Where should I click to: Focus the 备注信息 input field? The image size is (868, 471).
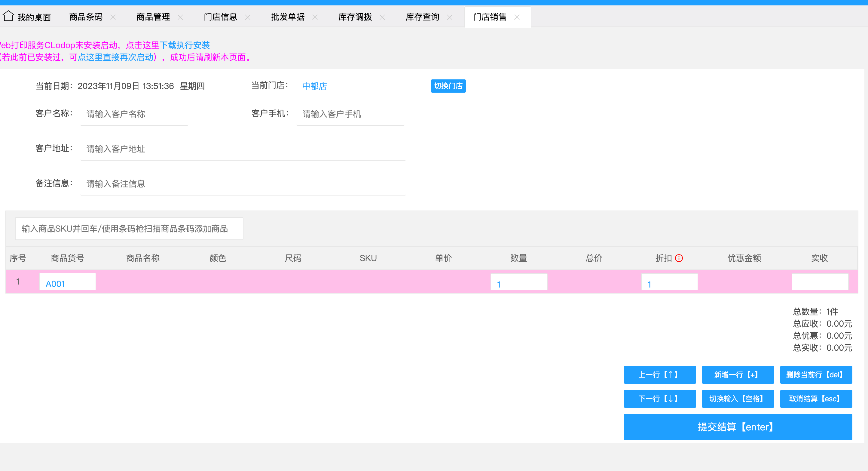tap(243, 184)
